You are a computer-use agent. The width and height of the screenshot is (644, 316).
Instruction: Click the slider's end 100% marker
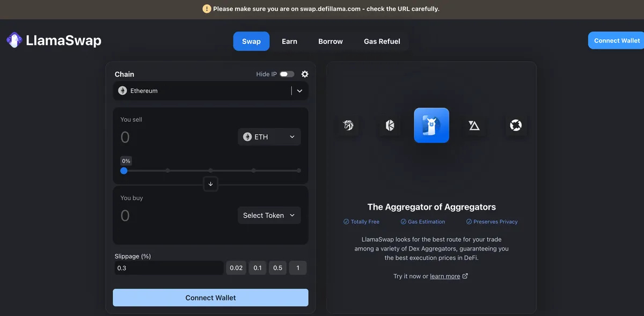(x=299, y=171)
